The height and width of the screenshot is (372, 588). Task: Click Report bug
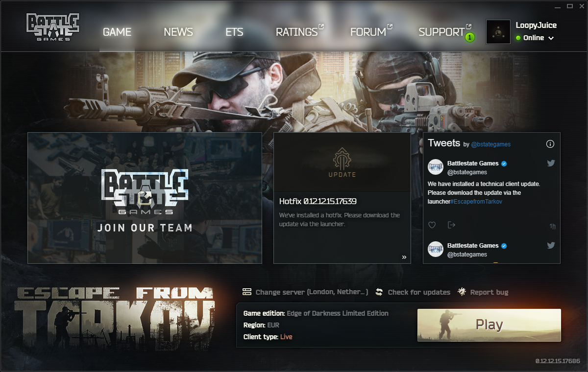(x=489, y=292)
